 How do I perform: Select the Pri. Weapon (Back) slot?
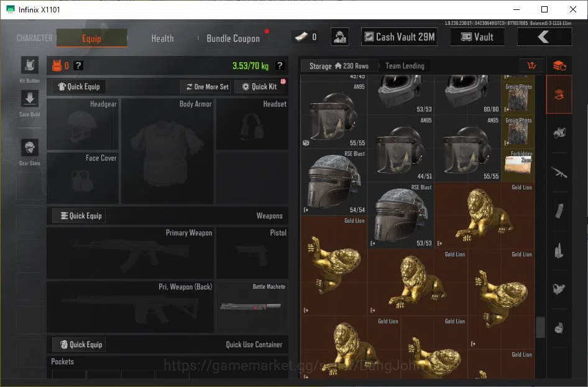click(130, 307)
